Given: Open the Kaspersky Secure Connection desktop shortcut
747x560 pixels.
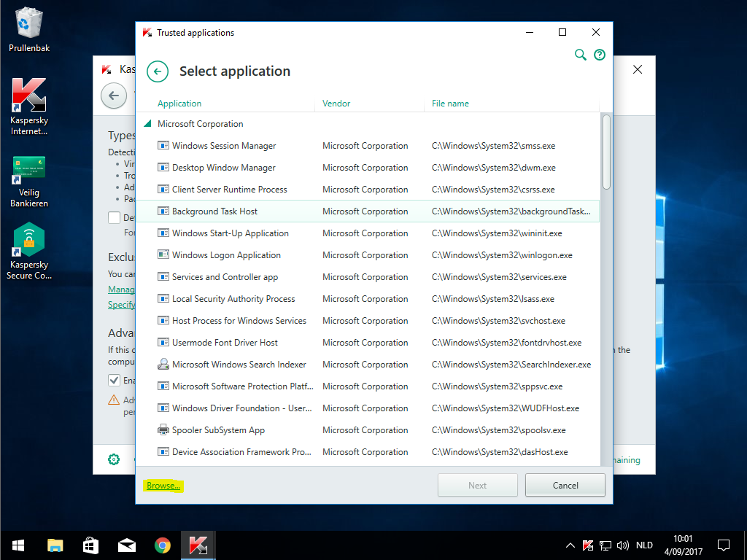Looking at the screenshot, I should pos(29,251).
